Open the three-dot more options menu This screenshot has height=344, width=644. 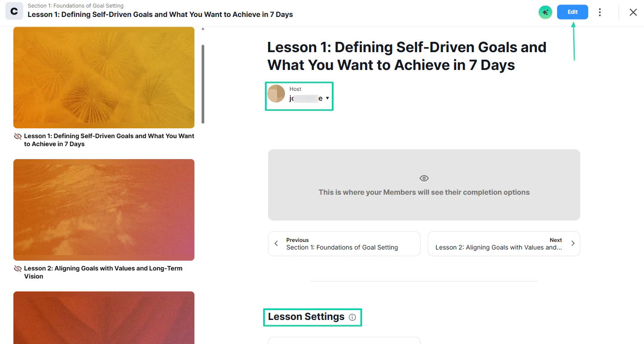pyautogui.click(x=600, y=12)
